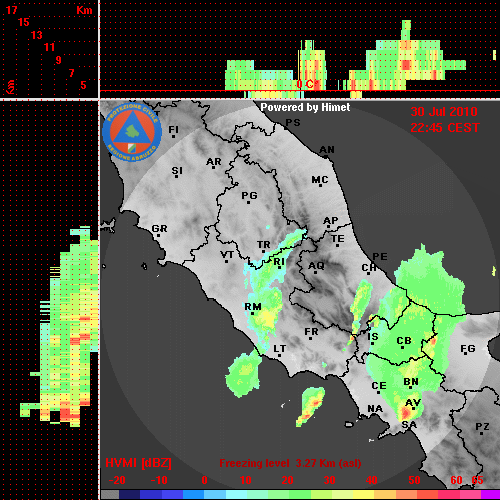The image size is (500, 500).
Task: Click the red storm core near AV
Action: click(405, 413)
